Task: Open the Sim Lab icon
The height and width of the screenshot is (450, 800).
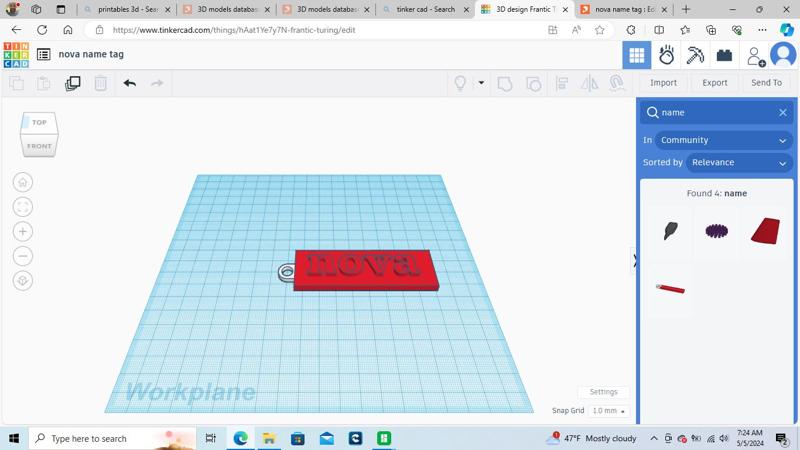Action: click(666, 55)
